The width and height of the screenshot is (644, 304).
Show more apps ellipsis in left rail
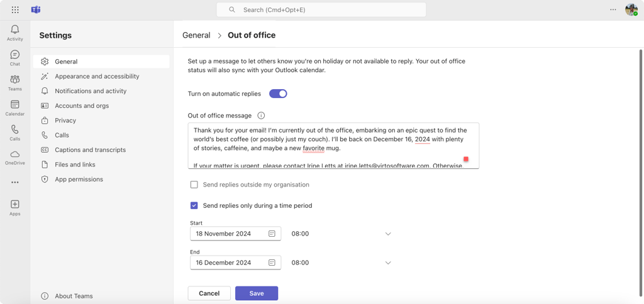(15, 182)
